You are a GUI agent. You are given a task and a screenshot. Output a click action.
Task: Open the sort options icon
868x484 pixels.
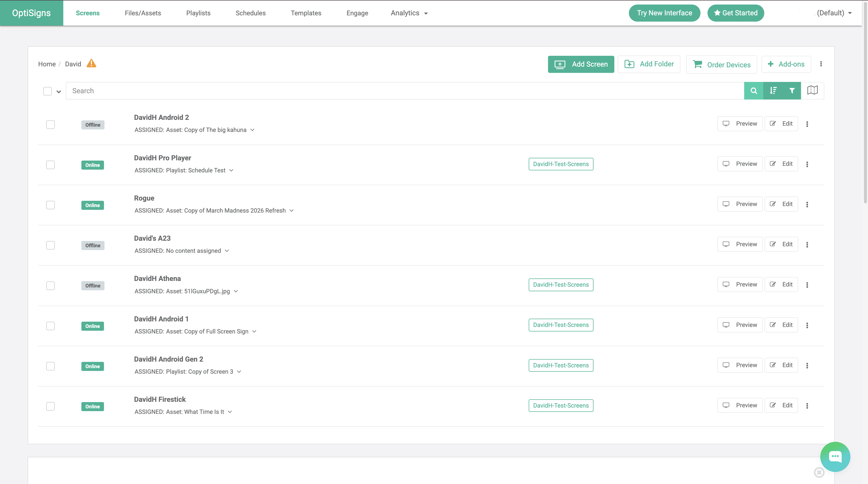click(x=773, y=91)
